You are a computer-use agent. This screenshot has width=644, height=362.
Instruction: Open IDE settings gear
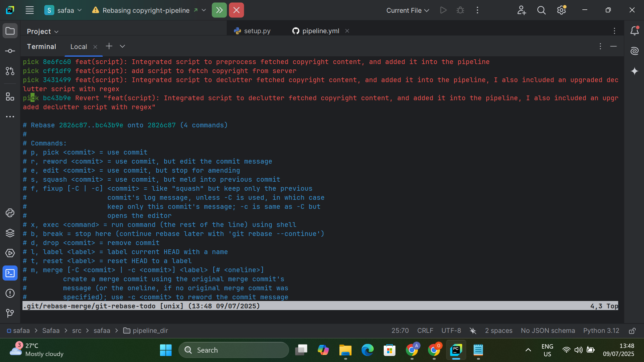(x=561, y=10)
